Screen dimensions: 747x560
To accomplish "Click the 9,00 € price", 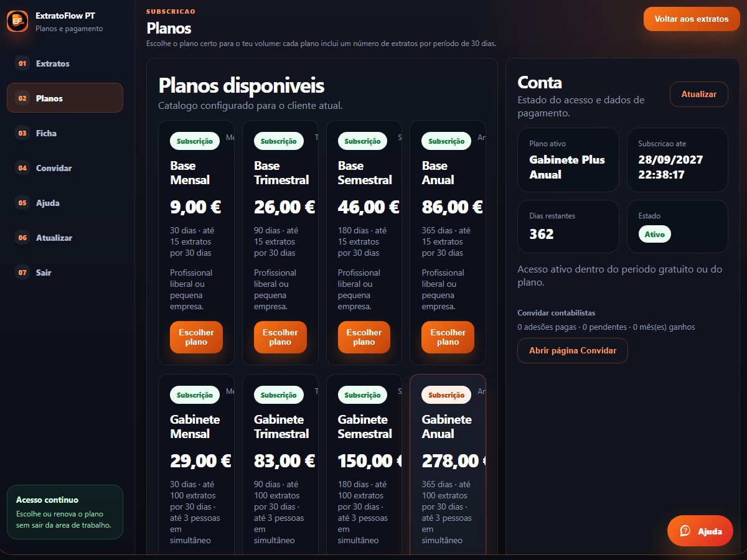I will click(195, 207).
